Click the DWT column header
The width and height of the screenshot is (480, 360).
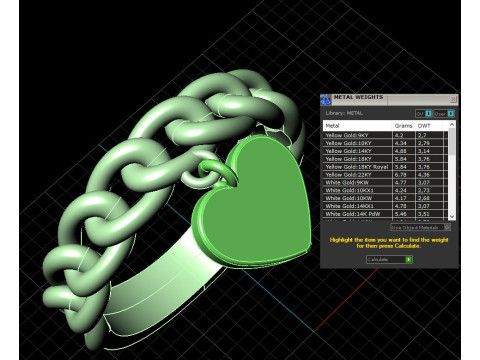(429, 126)
